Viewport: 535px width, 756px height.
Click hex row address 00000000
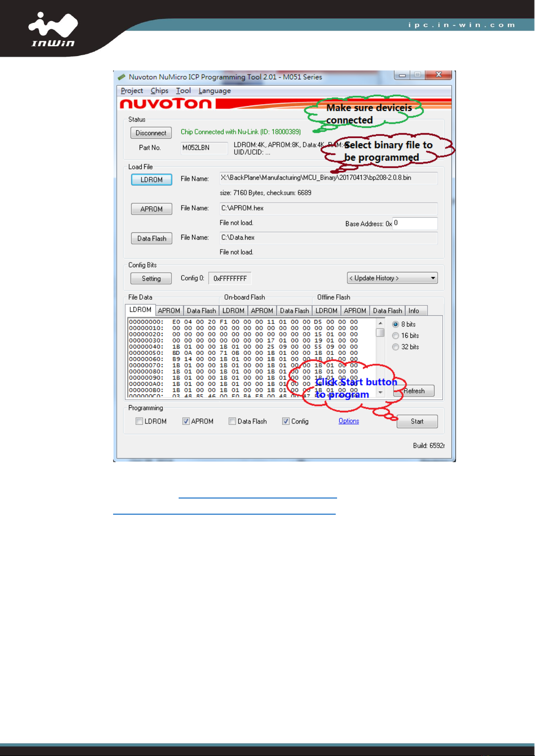tap(146, 322)
